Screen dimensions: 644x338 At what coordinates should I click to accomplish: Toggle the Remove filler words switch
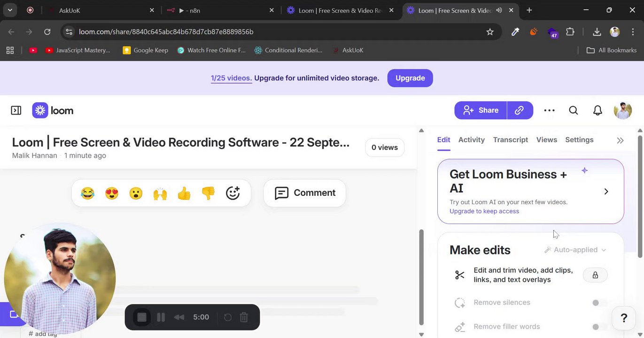(x=599, y=327)
